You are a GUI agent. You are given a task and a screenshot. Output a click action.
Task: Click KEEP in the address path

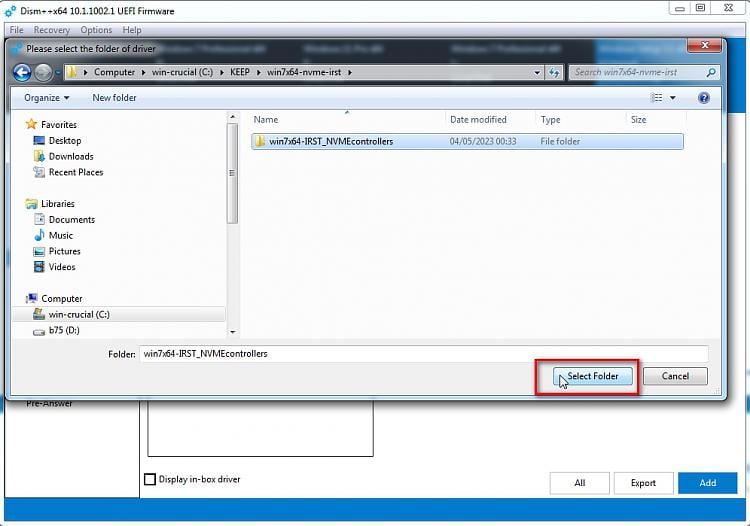pos(240,72)
